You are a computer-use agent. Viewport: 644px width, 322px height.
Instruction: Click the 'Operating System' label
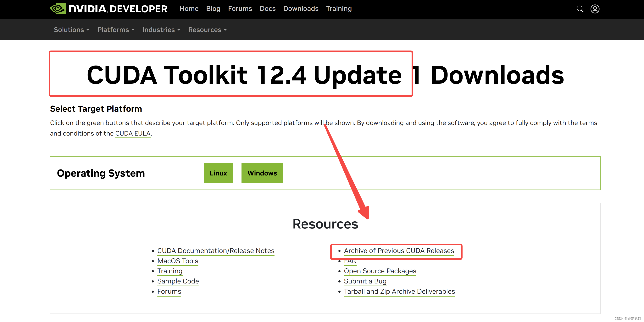tap(101, 173)
